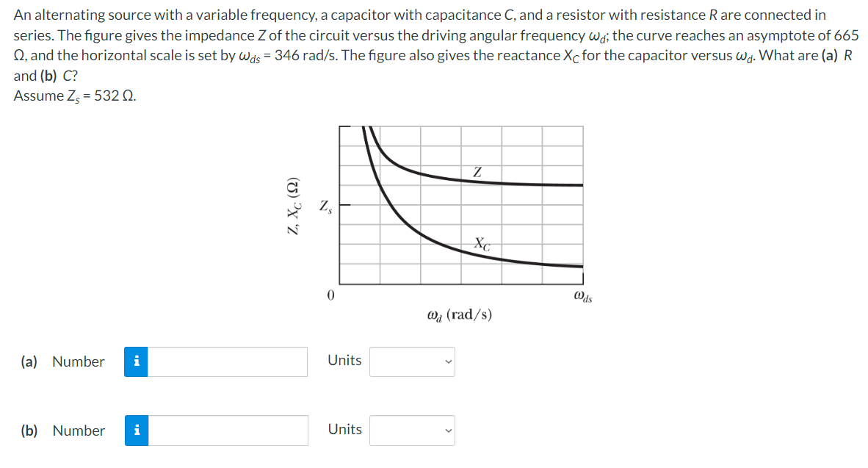Viewport: 868px width, 468px height.
Task: Click the ωds label on the horizontal axis
Action: tap(582, 297)
